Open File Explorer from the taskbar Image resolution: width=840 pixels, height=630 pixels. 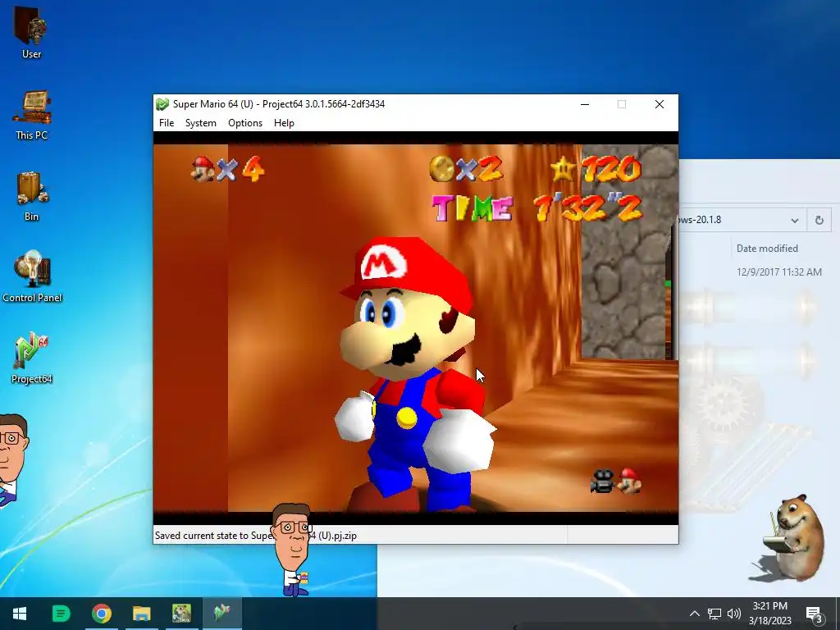point(142,614)
